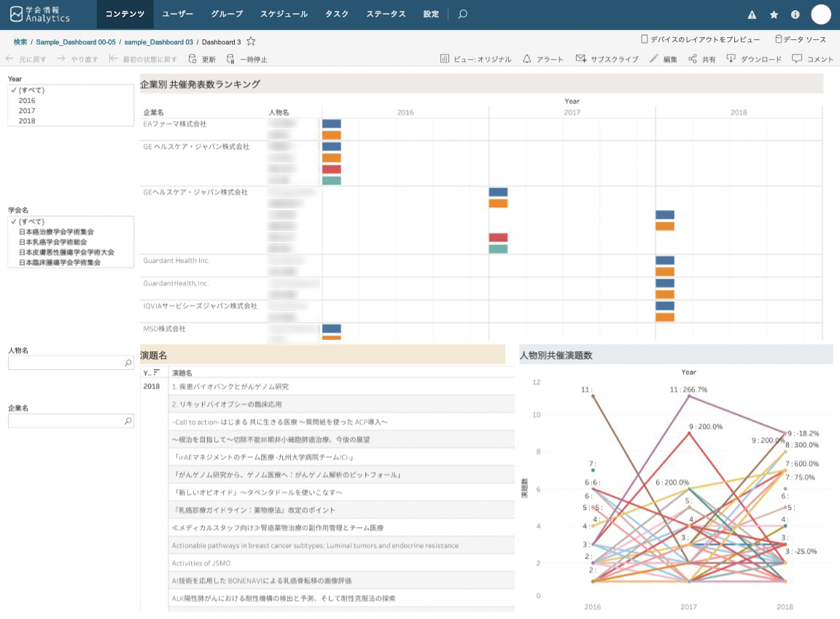Click the 3 : -25.0% data point label

(x=801, y=551)
